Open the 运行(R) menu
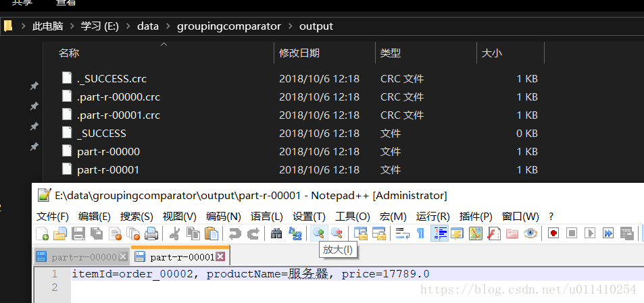 (432, 217)
